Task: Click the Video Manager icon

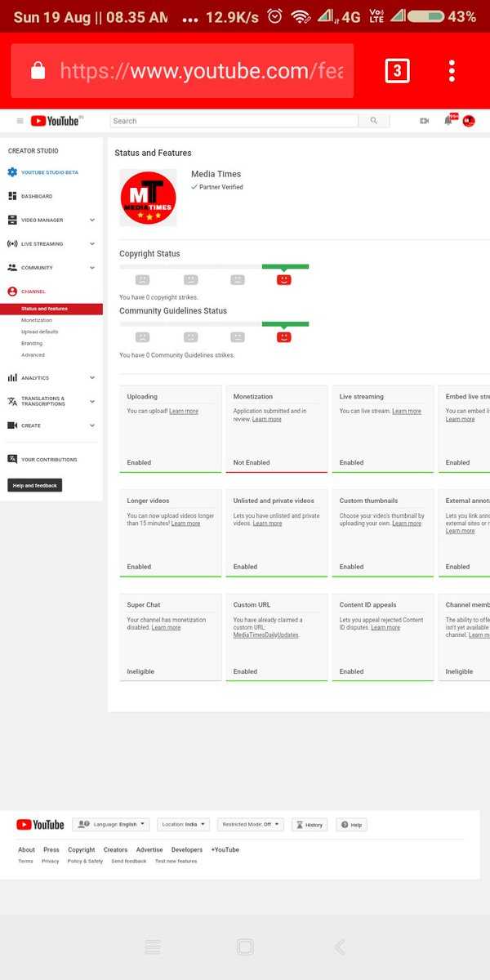Action: point(12,220)
